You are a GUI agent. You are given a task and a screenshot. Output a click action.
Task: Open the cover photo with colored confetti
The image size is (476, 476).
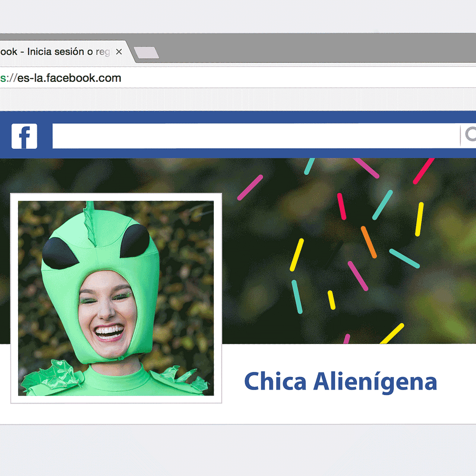[349, 251]
